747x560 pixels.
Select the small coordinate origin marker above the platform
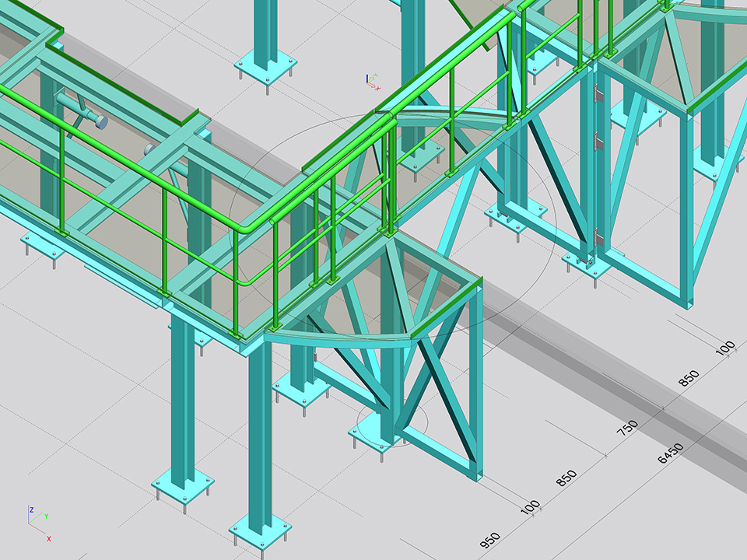(x=371, y=79)
